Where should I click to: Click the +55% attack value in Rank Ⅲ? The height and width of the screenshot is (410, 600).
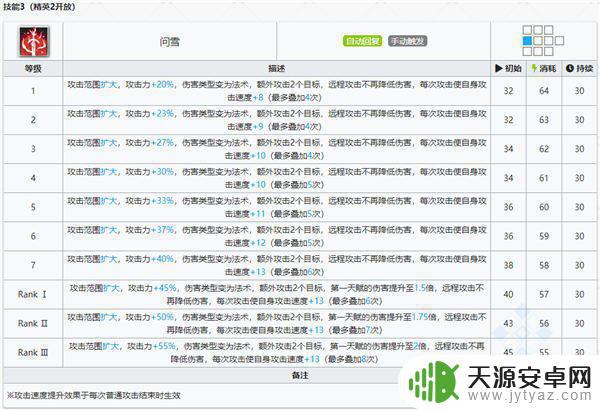pos(164,346)
